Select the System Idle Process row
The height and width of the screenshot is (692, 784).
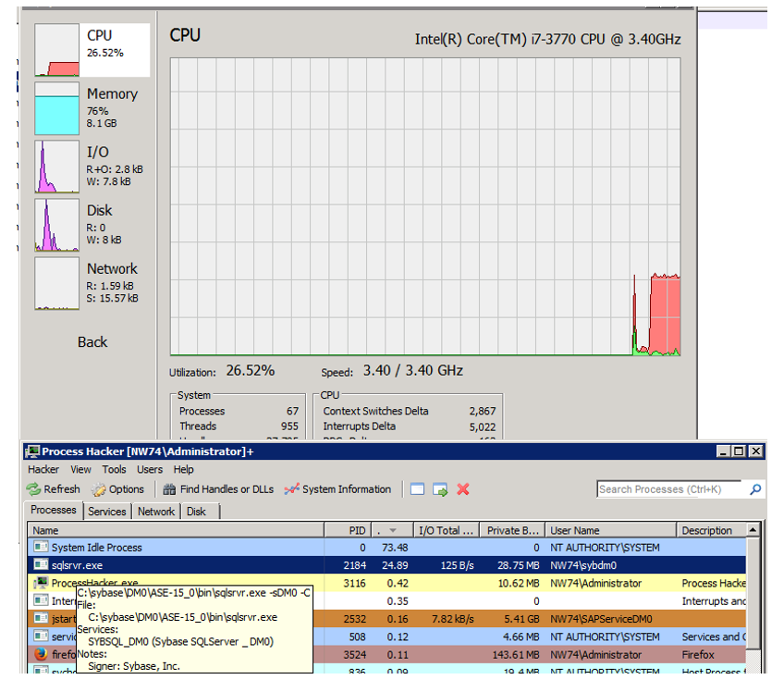point(387,548)
